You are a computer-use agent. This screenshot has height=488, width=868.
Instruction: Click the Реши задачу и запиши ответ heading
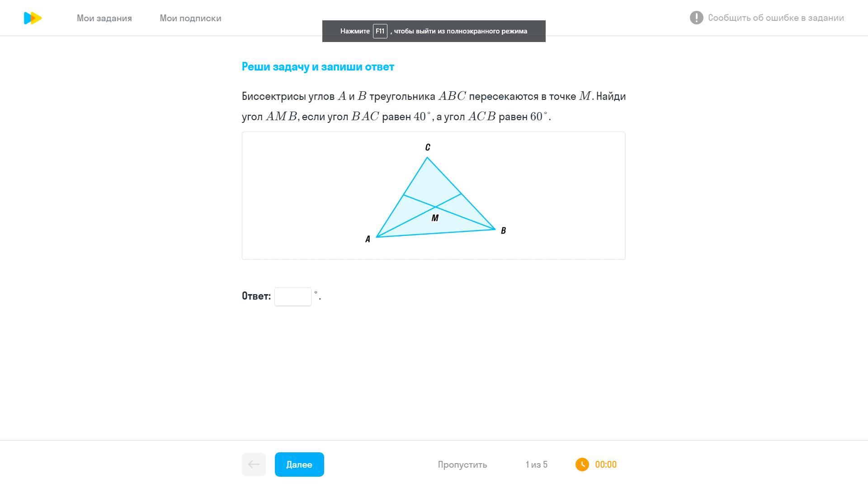point(318,67)
